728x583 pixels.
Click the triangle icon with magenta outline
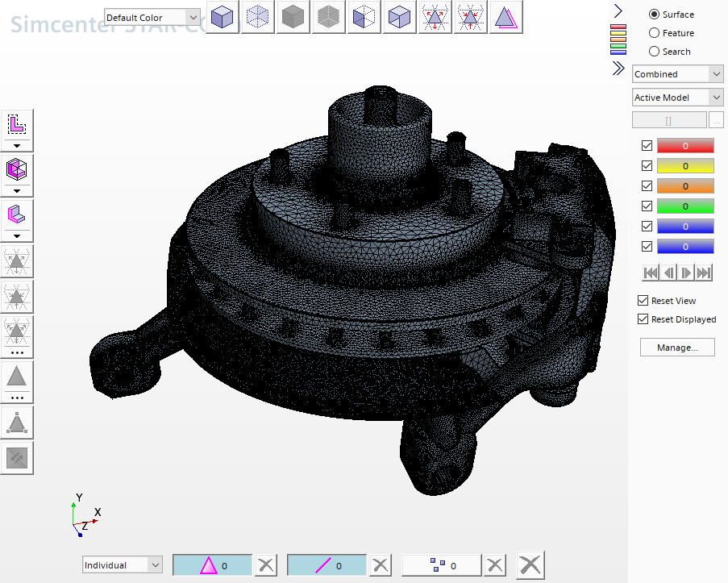506,17
